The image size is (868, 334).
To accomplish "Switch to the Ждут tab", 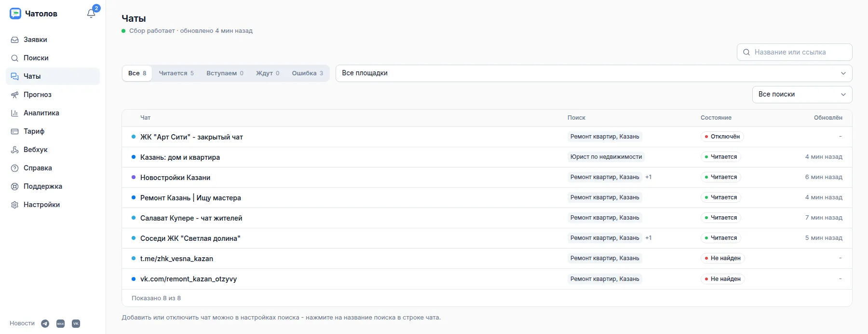I will tap(268, 73).
